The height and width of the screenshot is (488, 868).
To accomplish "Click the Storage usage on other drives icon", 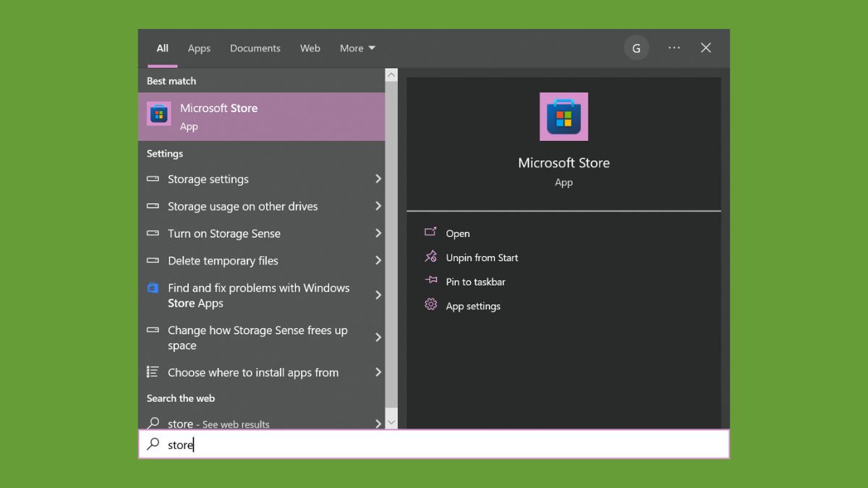I will (153, 206).
